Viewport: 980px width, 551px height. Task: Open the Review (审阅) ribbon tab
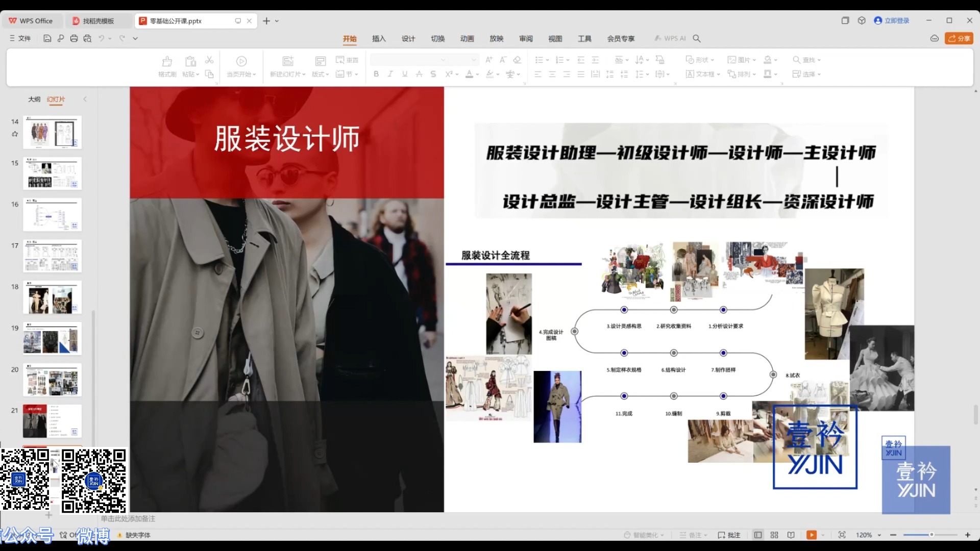coord(526,38)
